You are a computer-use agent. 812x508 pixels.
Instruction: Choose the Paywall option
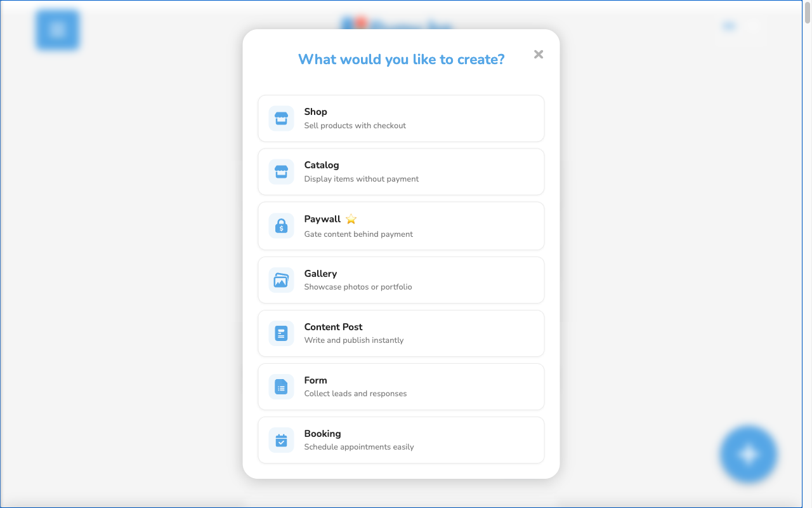click(x=401, y=225)
